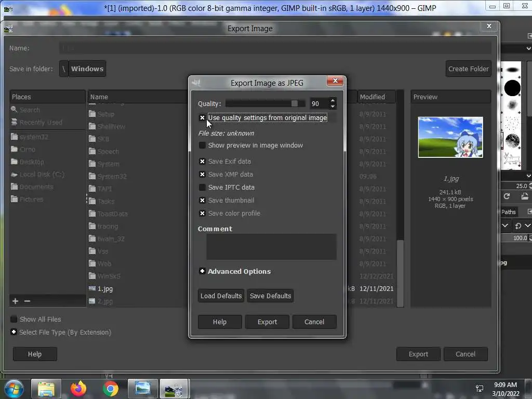Decrease Quality value with down arrow
Screen dimensions: 532x399
332,107
